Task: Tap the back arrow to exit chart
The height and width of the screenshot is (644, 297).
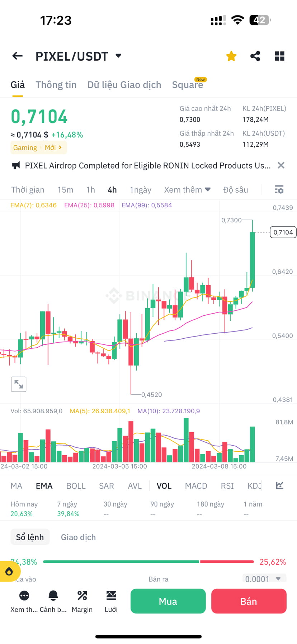Action: click(17, 56)
